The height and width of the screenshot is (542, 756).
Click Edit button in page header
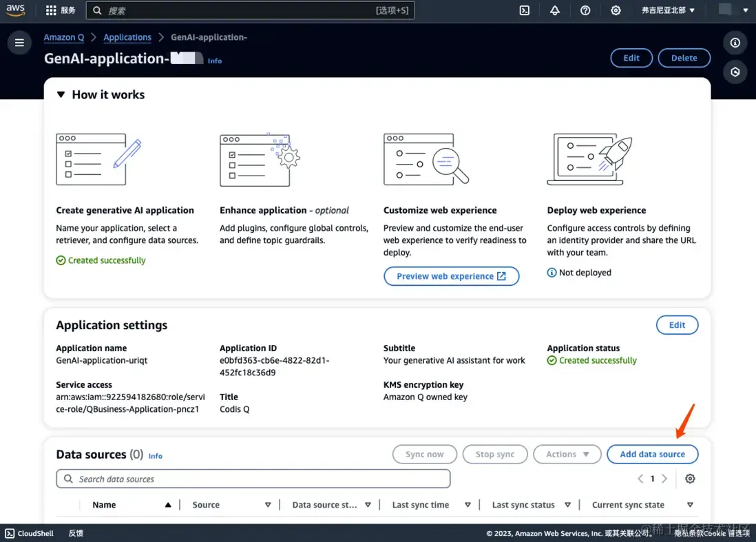(x=631, y=58)
